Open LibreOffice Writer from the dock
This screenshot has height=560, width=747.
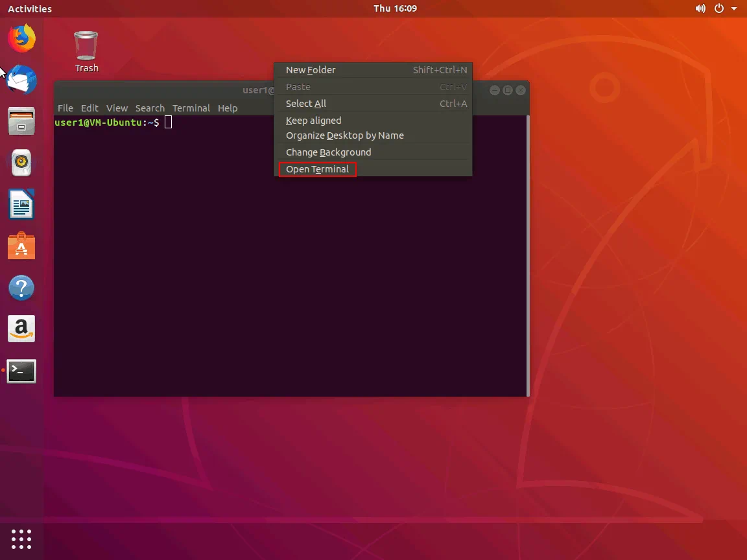[21, 205]
